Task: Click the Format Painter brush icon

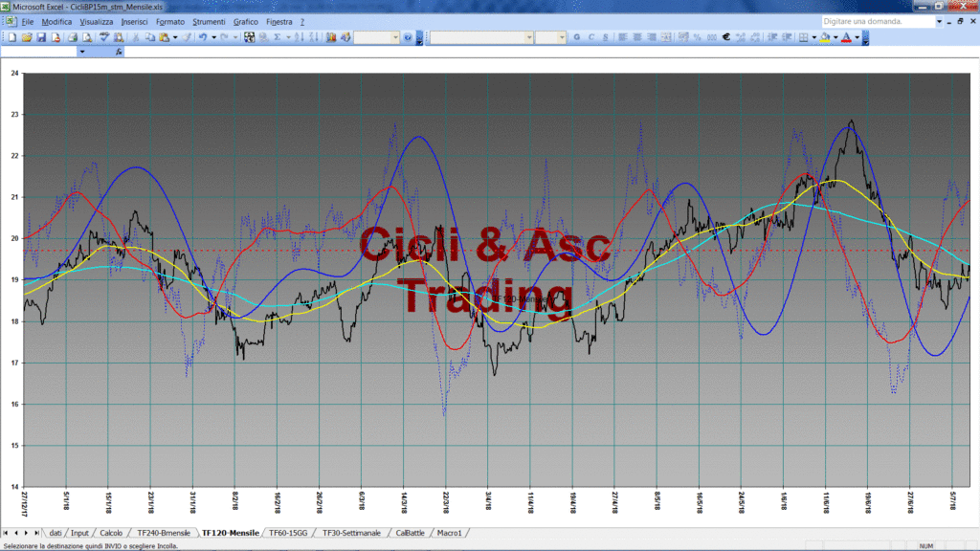Action: pyautogui.click(x=187, y=37)
